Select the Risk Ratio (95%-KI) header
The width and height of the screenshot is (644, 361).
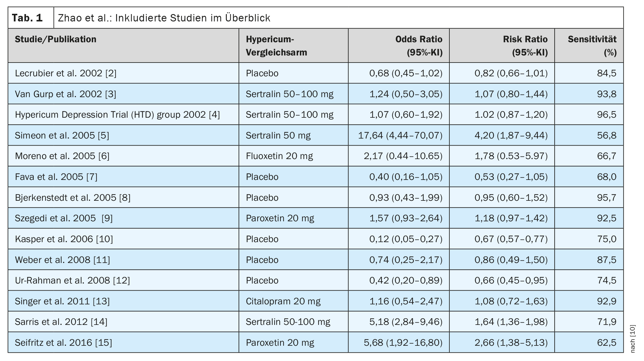pyautogui.click(x=525, y=46)
